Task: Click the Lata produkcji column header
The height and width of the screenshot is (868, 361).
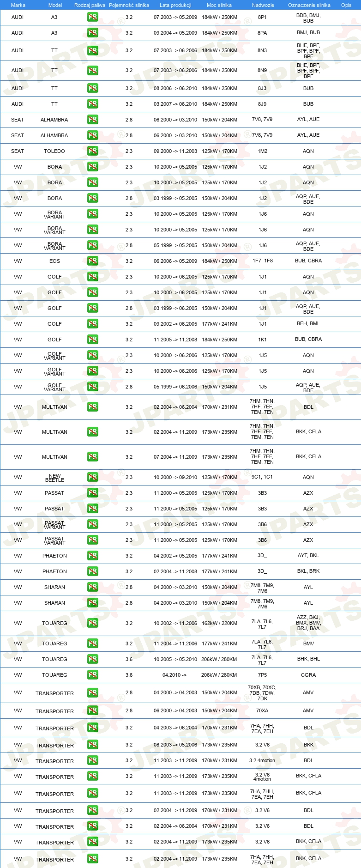Action: pos(175,5)
